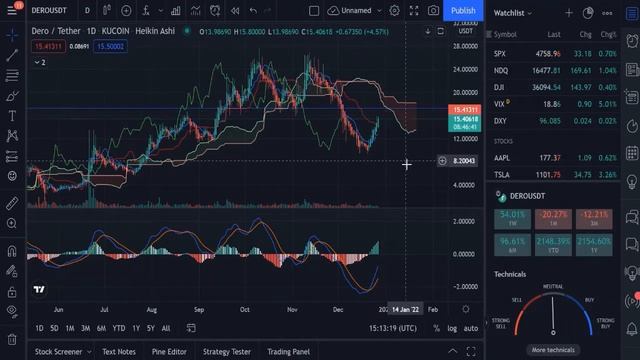Open the Trading Panel tab
The image size is (640, 360).
tap(289, 352)
